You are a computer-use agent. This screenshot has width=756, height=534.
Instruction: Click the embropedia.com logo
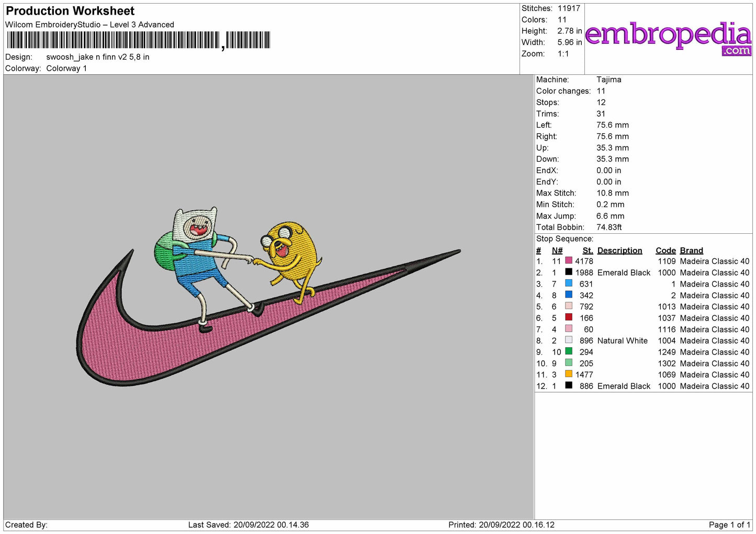pos(668,38)
